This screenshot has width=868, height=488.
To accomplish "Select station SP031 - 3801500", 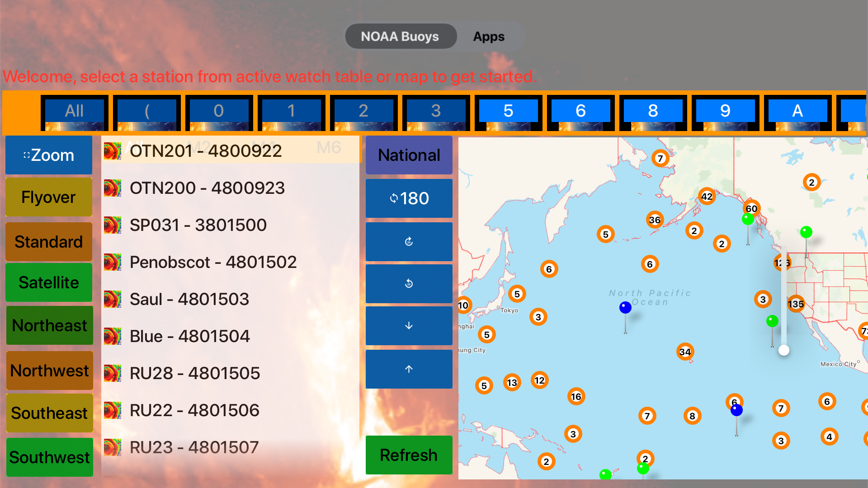I will (231, 225).
